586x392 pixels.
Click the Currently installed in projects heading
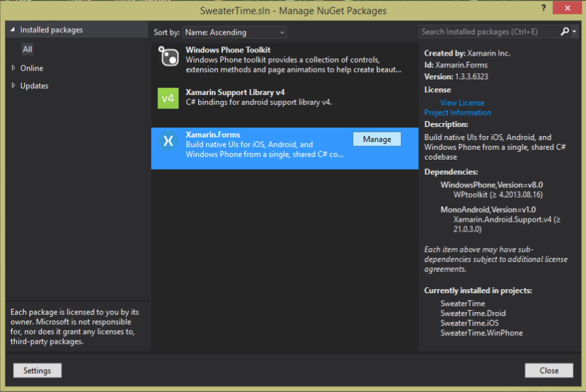(x=478, y=291)
